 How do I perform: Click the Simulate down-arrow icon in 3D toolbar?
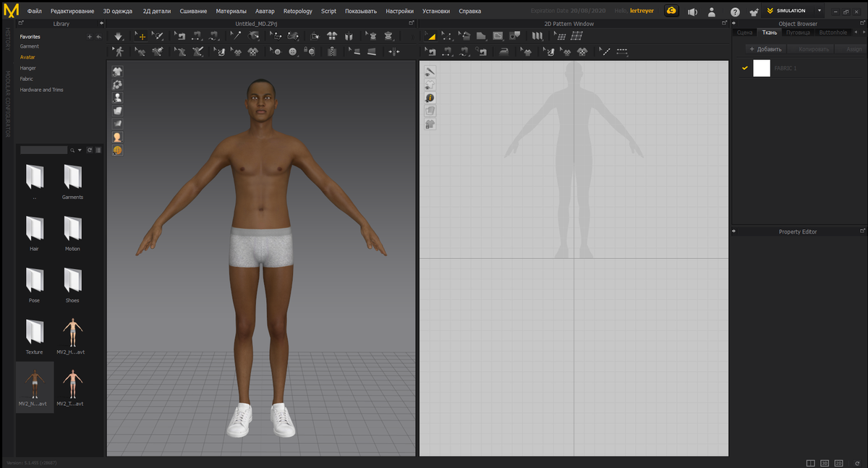pos(119,36)
